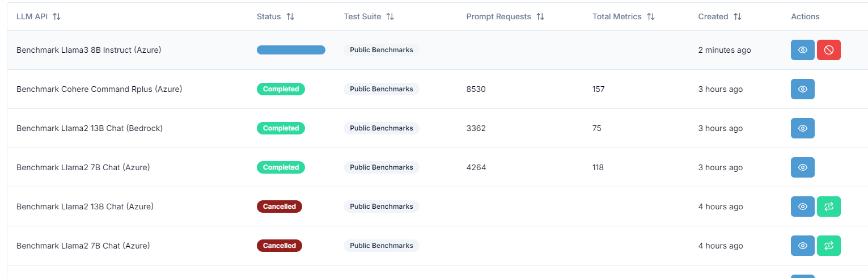Screen dimensions: 868x278
Task: Sort by LLM API column arrows
Action: pyautogui.click(x=57, y=16)
